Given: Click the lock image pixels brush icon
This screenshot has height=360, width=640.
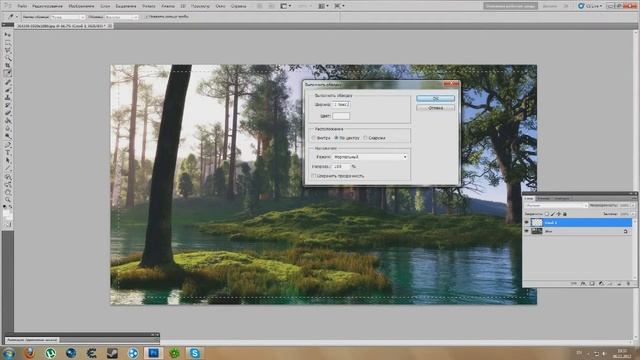Looking at the screenshot, I should 553,214.
